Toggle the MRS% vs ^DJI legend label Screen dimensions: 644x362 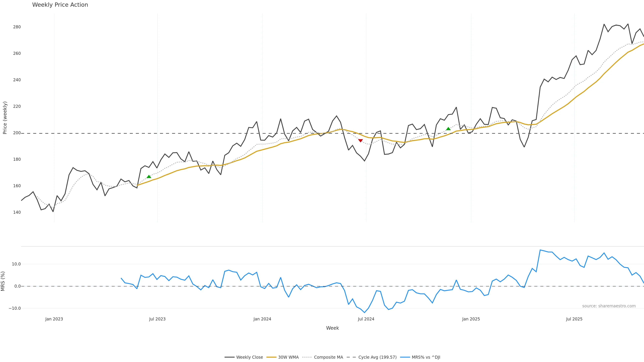click(x=426, y=357)
